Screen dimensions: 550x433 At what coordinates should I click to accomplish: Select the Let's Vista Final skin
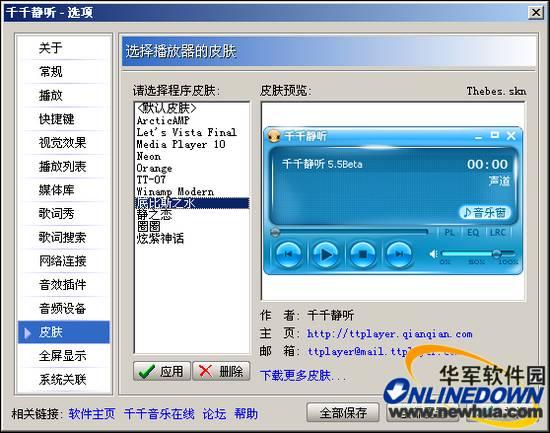192,132
